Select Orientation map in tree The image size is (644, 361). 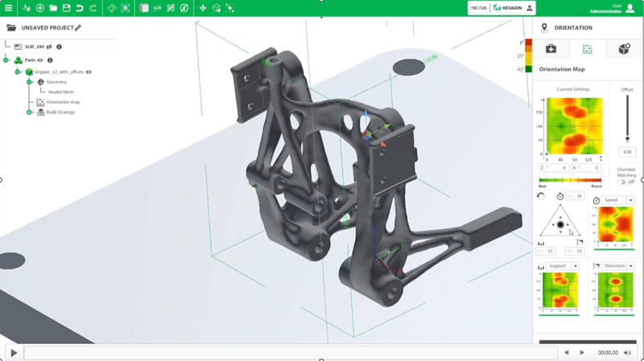[63, 102]
